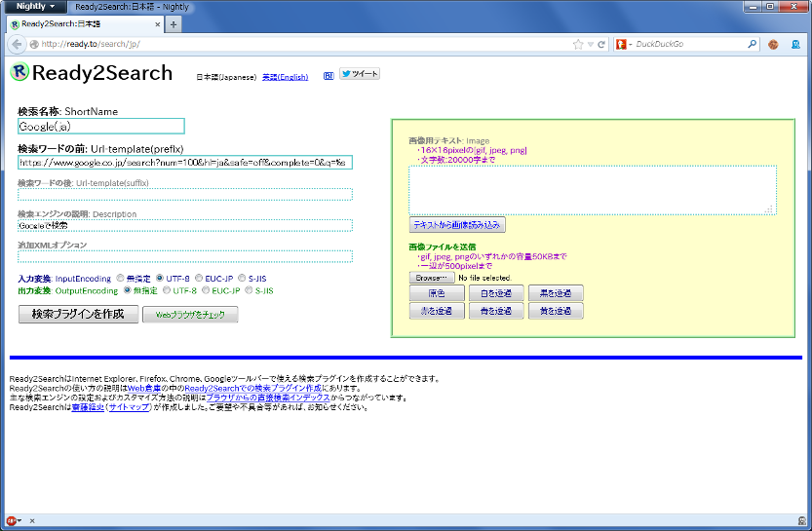Select EUC-JP for InputEncoding

point(198,278)
